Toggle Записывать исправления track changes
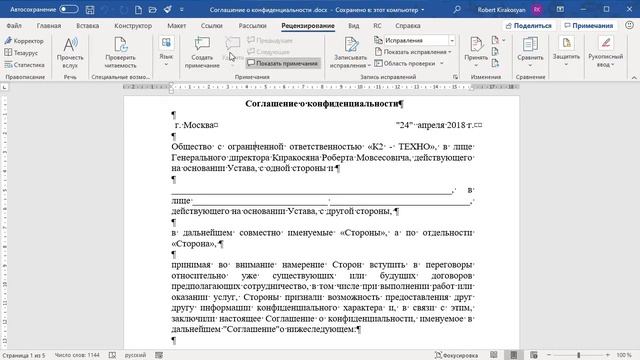The image size is (640, 360). [x=350, y=53]
